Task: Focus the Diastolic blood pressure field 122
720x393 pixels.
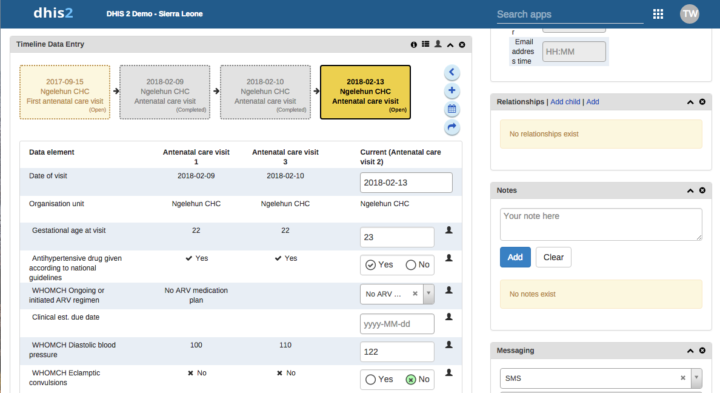Action: pyautogui.click(x=397, y=352)
